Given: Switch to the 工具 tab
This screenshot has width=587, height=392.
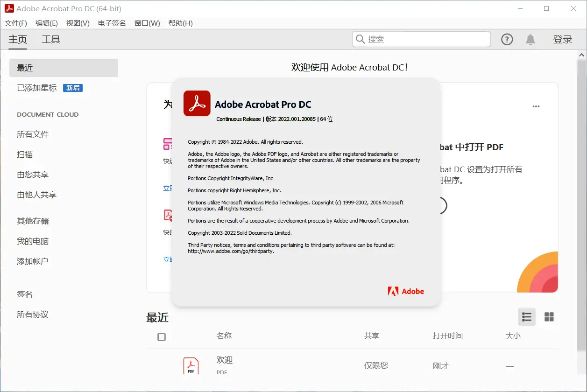Looking at the screenshot, I should (x=51, y=39).
